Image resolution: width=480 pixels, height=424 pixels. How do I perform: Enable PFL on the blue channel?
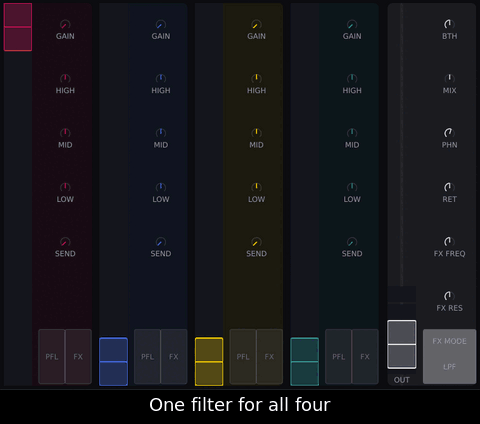click(x=147, y=357)
